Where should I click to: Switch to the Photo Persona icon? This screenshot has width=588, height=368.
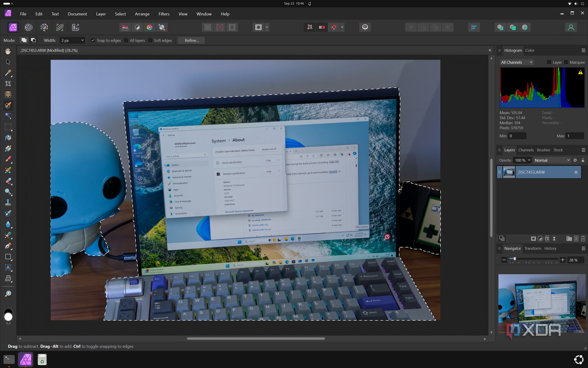tap(13, 27)
